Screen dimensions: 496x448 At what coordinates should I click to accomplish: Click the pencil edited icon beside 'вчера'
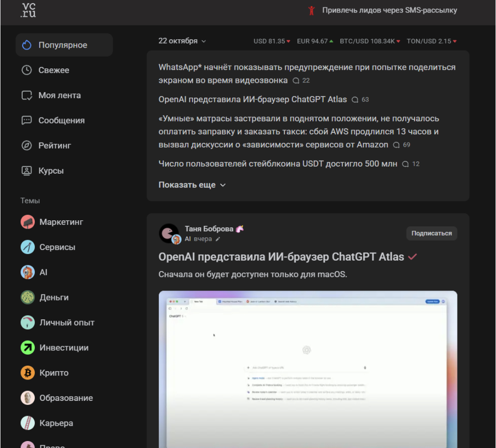coord(218,239)
